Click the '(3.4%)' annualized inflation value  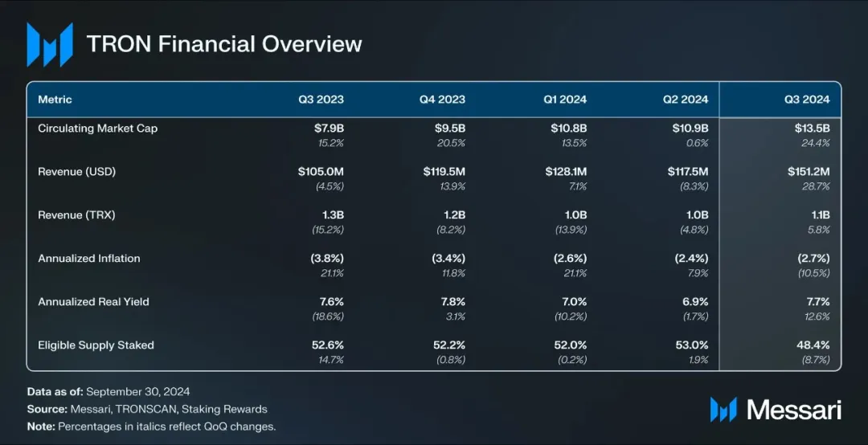(x=448, y=259)
